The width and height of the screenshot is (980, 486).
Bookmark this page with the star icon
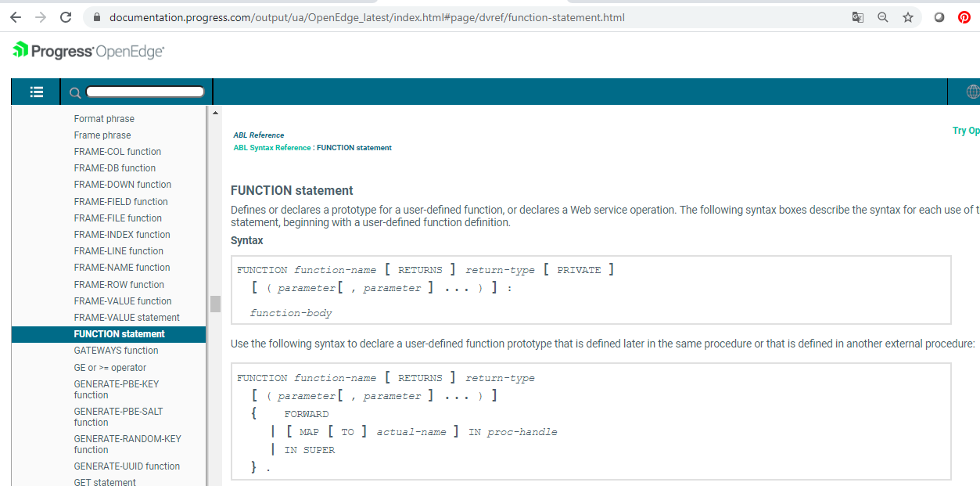click(906, 16)
